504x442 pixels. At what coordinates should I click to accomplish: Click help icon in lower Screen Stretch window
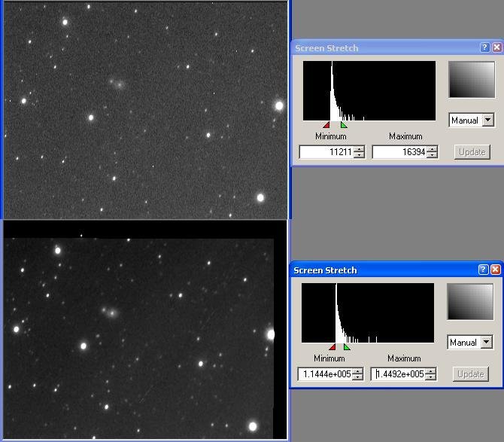483,270
